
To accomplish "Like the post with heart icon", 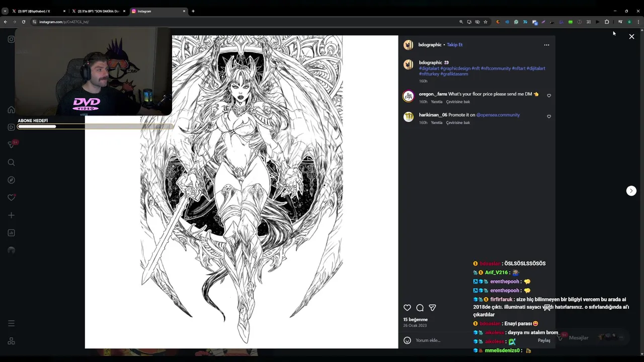I will pos(407,308).
